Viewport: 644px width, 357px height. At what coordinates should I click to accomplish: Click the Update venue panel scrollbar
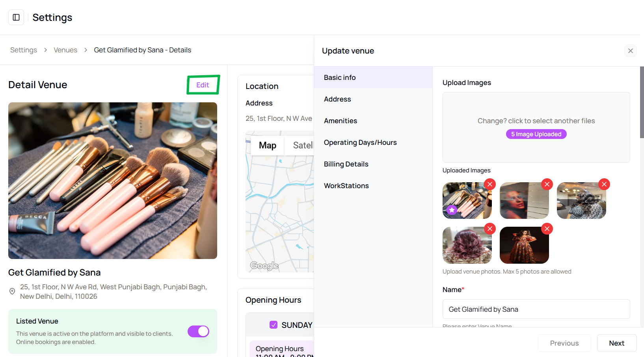click(642, 102)
